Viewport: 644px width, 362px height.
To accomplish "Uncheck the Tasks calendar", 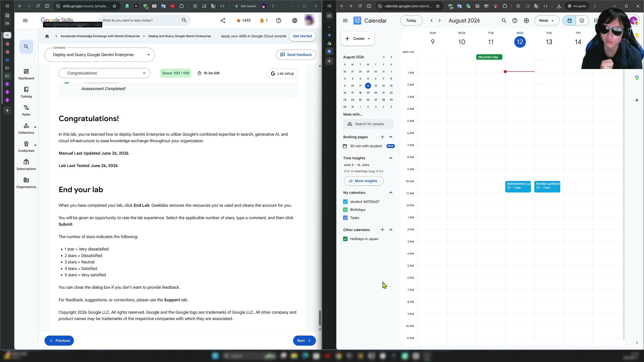I will [345, 218].
